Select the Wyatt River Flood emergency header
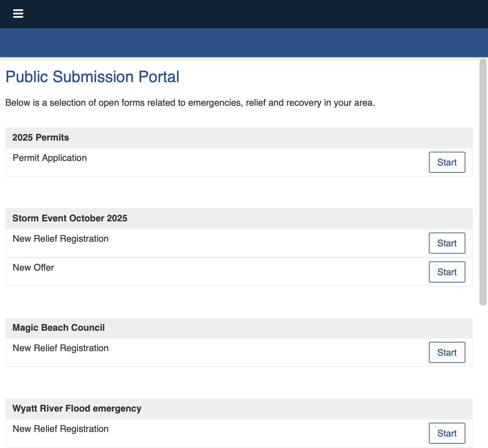Screen dimensions: 488x448 [77, 409]
